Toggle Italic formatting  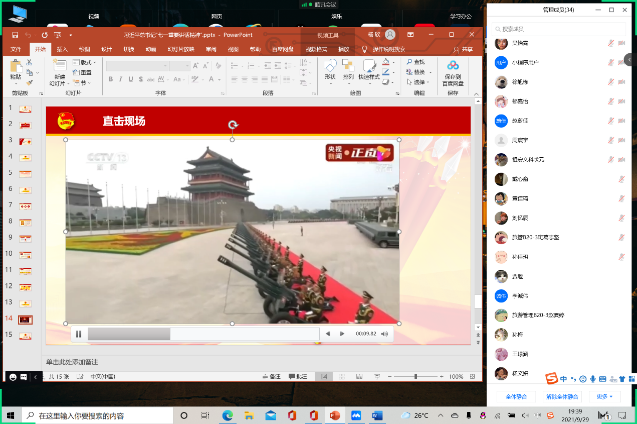121,79
